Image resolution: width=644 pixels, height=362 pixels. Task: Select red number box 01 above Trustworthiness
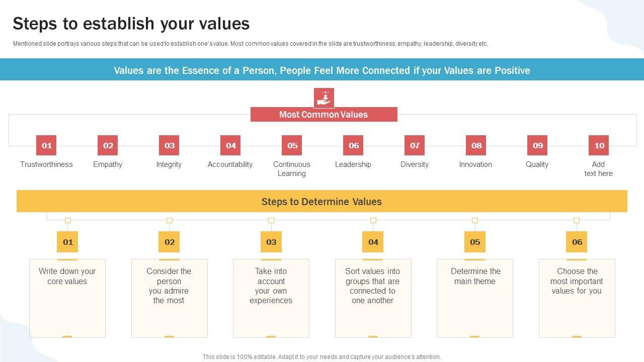(x=46, y=145)
